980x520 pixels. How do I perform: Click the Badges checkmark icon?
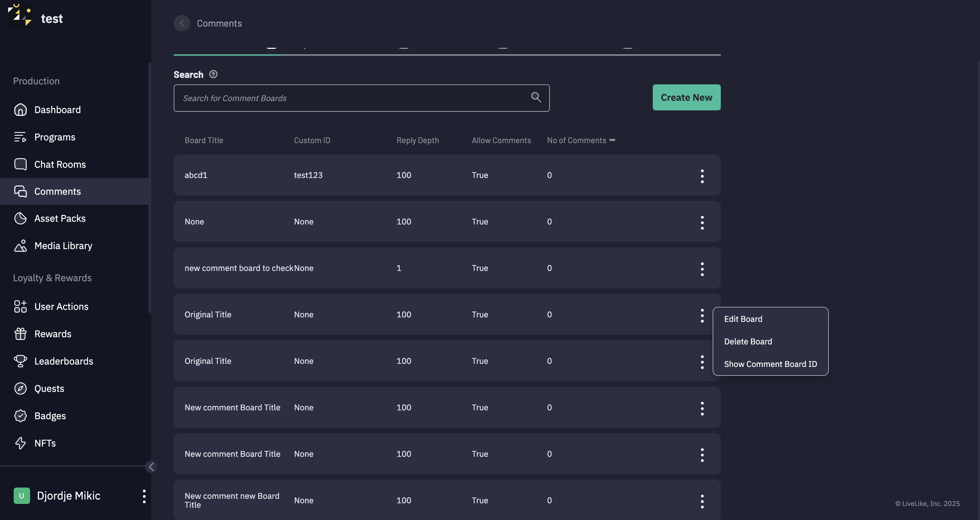point(20,416)
